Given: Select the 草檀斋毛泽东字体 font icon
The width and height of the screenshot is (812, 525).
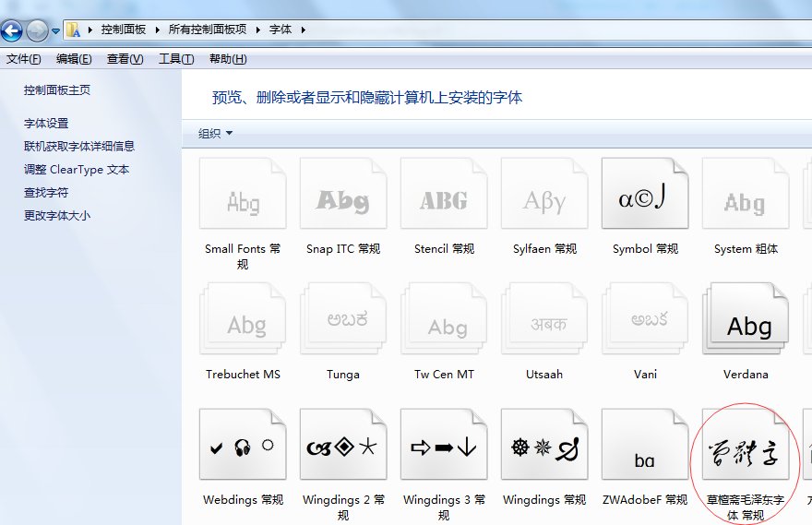Looking at the screenshot, I should [746, 444].
